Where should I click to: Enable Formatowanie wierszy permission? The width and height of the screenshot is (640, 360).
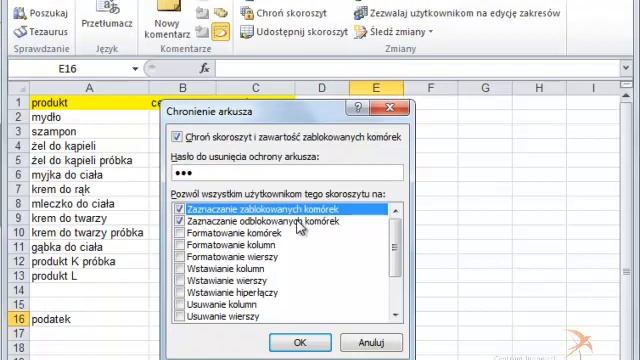[x=179, y=257]
